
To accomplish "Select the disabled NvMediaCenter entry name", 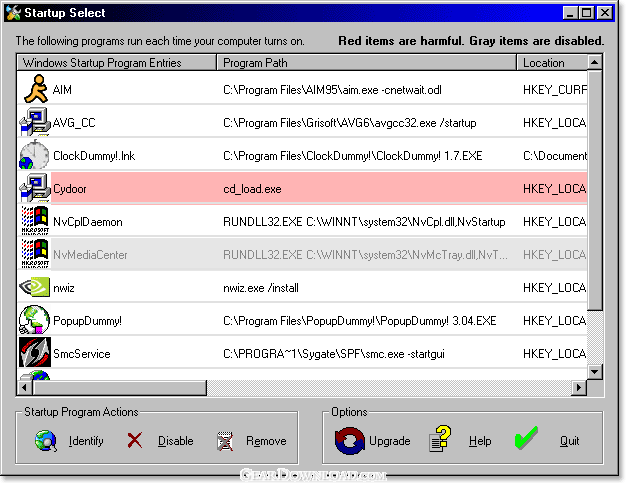I will click(90, 255).
